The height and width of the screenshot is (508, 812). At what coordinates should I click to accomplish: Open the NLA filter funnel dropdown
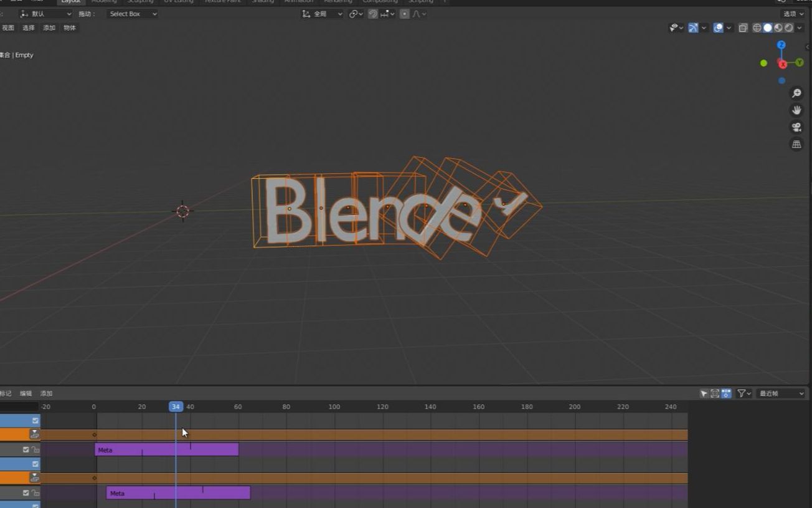pos(744,393)
